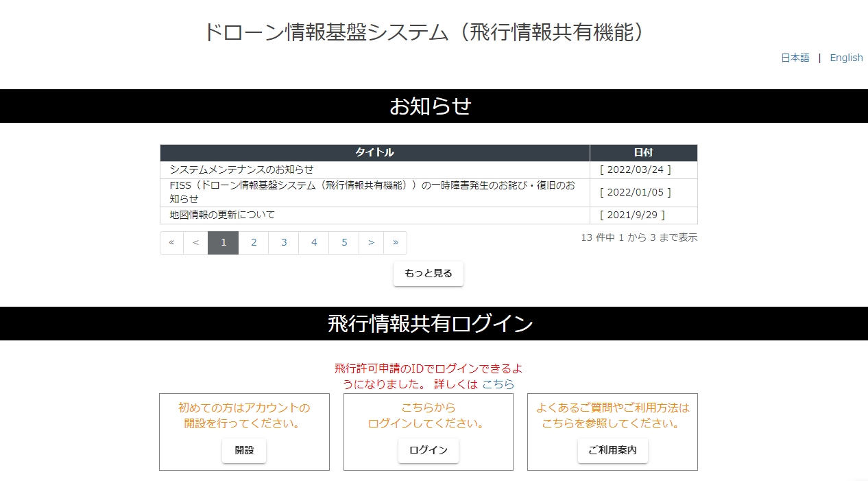The height and width of the screenshot is (481, 868).
Task: Open the FISS 一時障害発生 notice
Action: pos(375,192)
